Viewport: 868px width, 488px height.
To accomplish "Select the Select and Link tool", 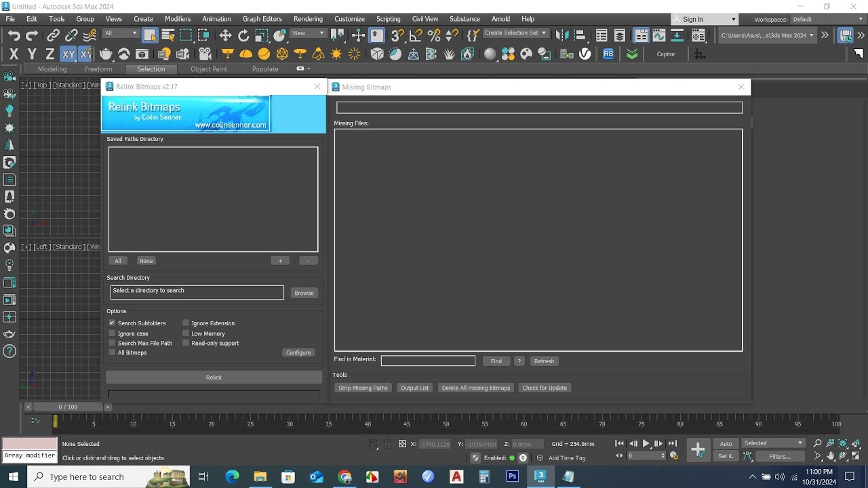I will (x=53, y=35).
